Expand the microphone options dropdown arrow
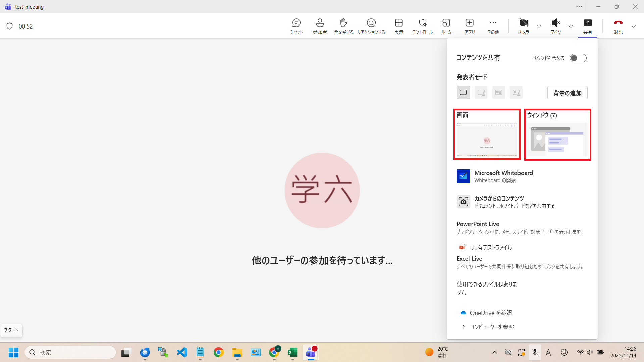Screen dimensions: 644x362 (x=571, y=27)
